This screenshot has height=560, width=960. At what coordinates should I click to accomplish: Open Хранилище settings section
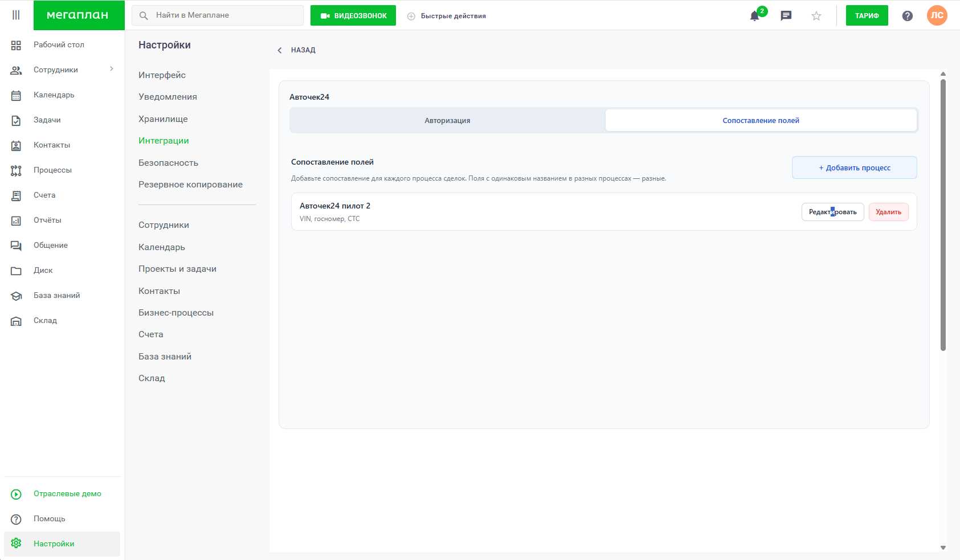click(163, 119)
